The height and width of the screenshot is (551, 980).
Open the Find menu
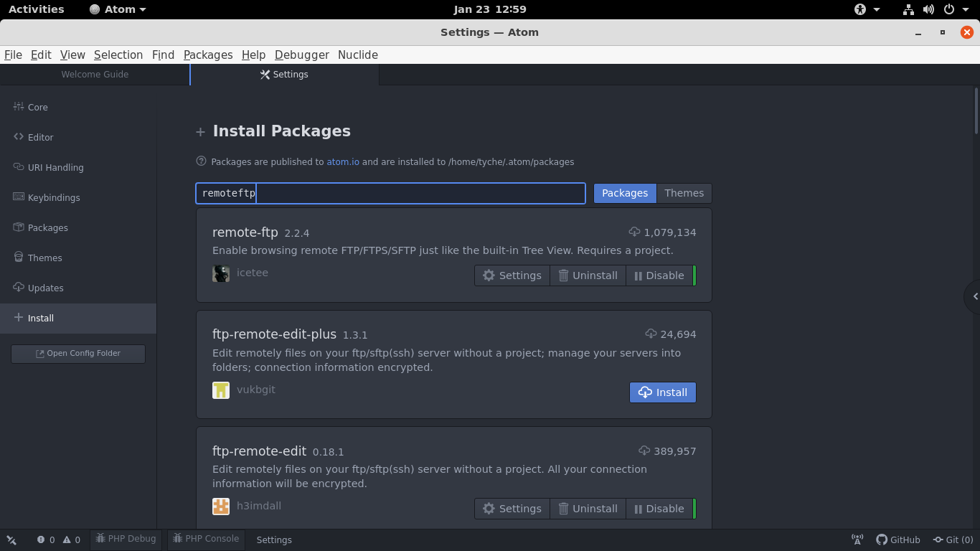click(163, 55)
